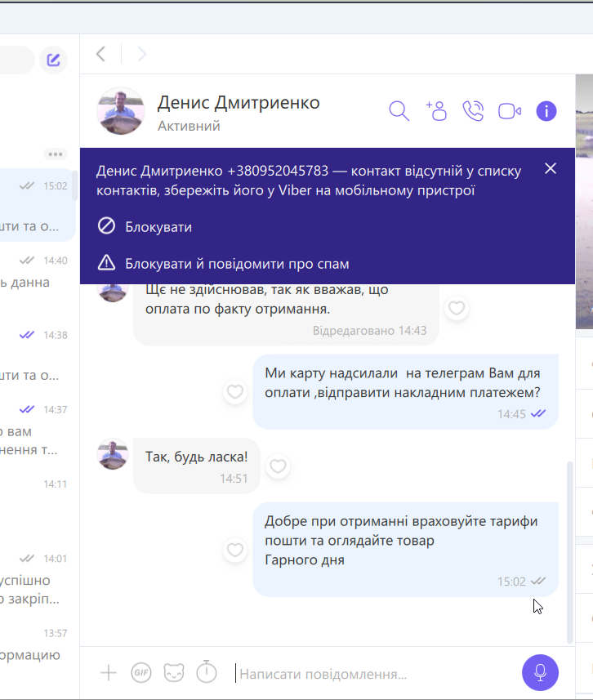Like the message about тарифи пошти
This screenshot has width=593, height=700.
click(235, 550)
